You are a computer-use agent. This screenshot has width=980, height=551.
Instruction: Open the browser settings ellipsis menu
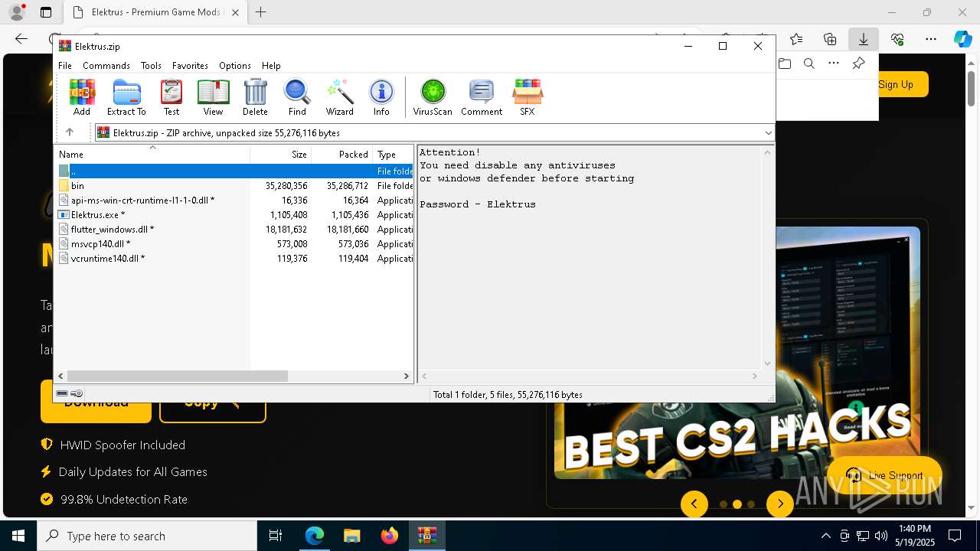930,38
